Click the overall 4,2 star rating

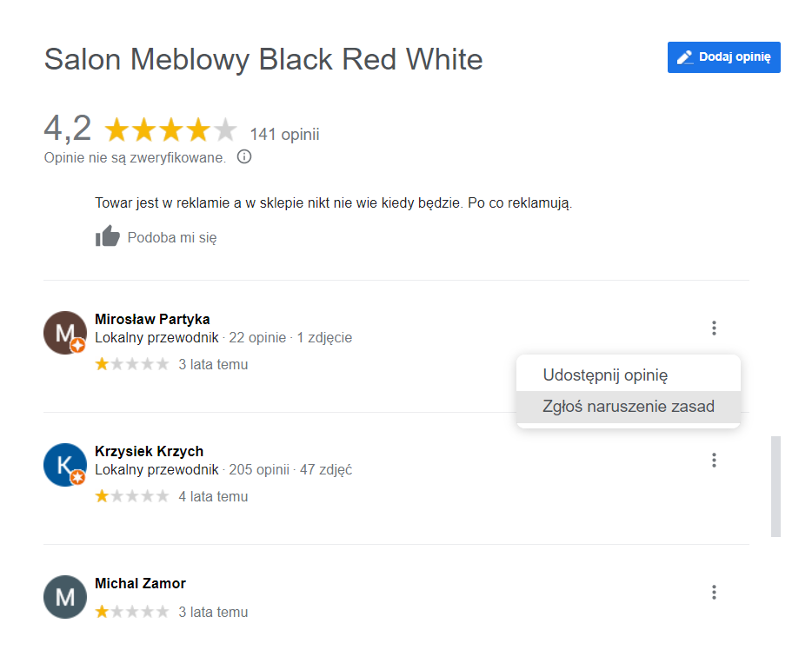(x=171, y=129)
